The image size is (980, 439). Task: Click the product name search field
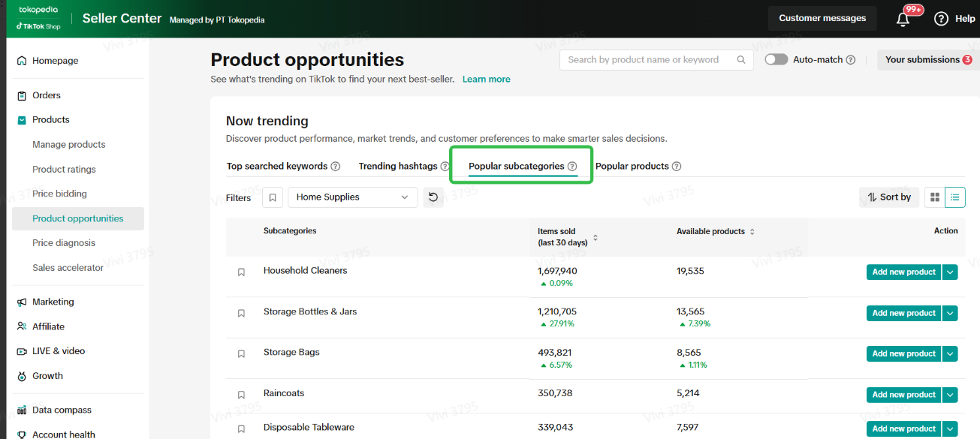pyautogui.click(x=646, y=60)
